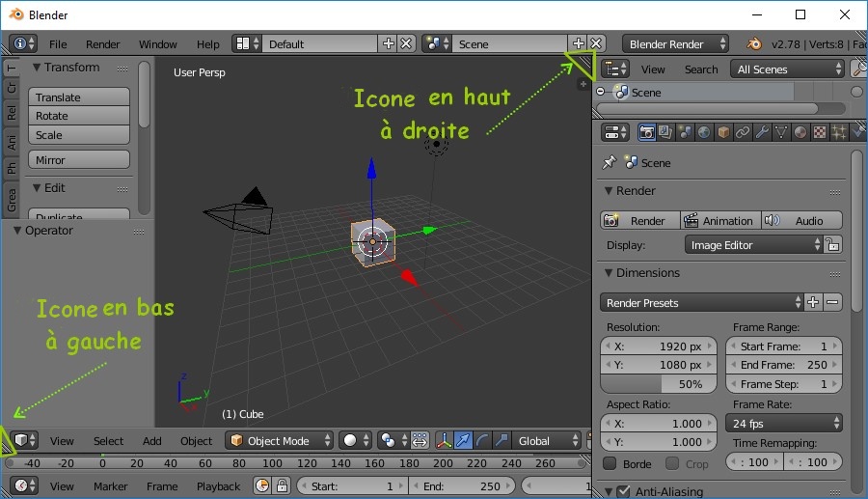
Task: Open the Render Presets dropdown
Action: 701,302
